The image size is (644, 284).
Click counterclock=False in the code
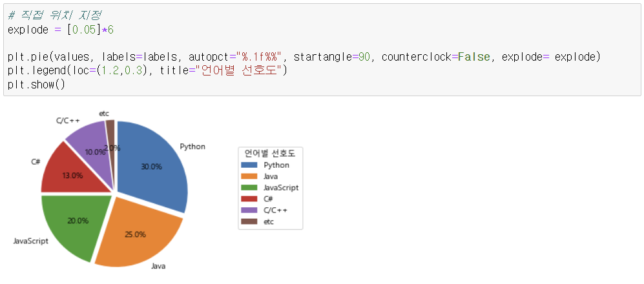(436, 57)
